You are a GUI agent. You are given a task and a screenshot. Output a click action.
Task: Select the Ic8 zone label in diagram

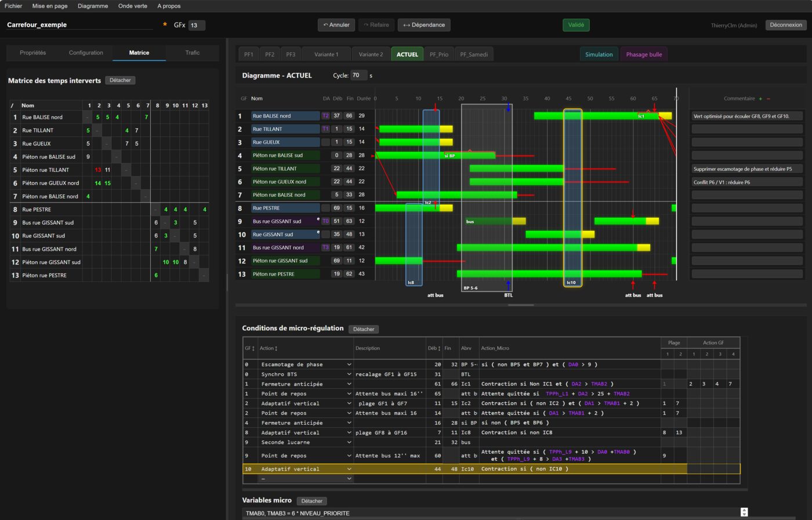(x=411, y=283)
